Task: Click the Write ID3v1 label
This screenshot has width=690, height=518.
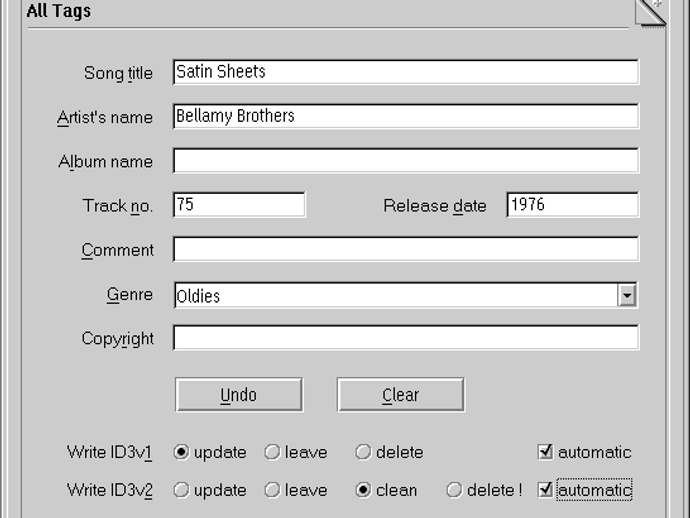Action: [110, 452]
